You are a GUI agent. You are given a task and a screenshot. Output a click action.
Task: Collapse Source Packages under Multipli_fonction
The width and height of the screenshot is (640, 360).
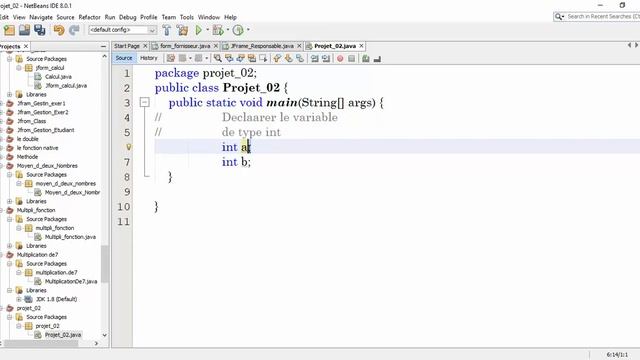point(10,219)
